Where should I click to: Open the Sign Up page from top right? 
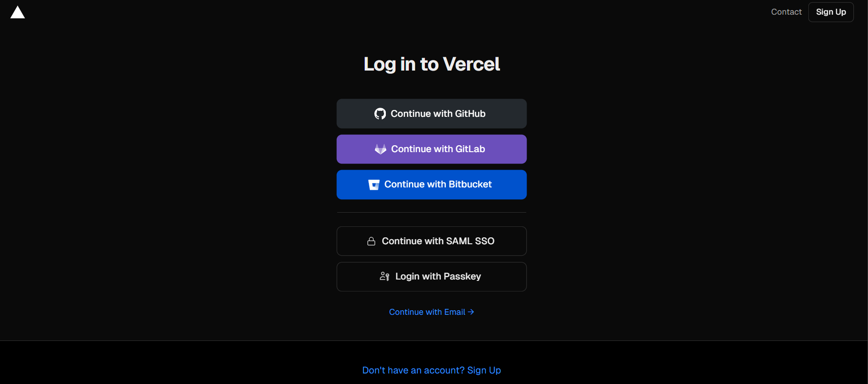coord(830,12)
